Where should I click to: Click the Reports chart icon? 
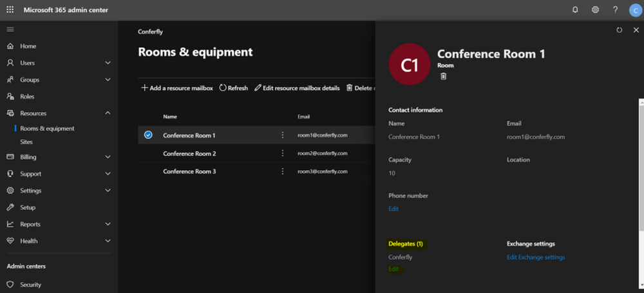10,224
